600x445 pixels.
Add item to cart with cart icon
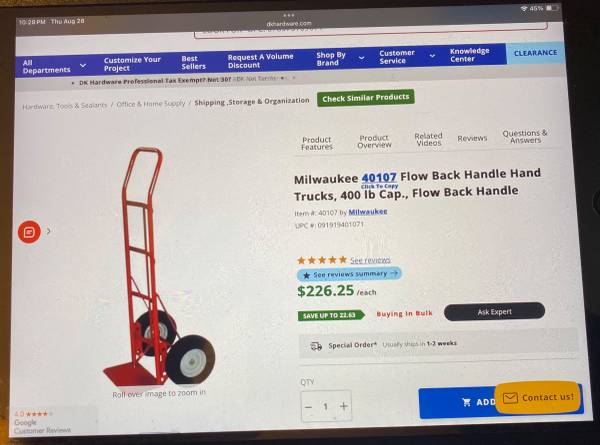click(x=466, y=402)
